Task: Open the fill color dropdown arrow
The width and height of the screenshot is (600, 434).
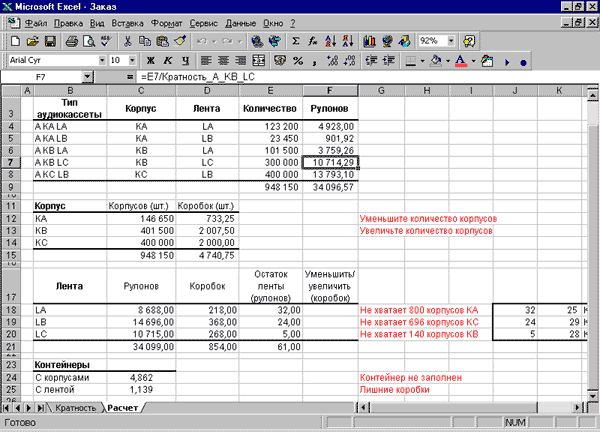Action: [x=448, y=60]
